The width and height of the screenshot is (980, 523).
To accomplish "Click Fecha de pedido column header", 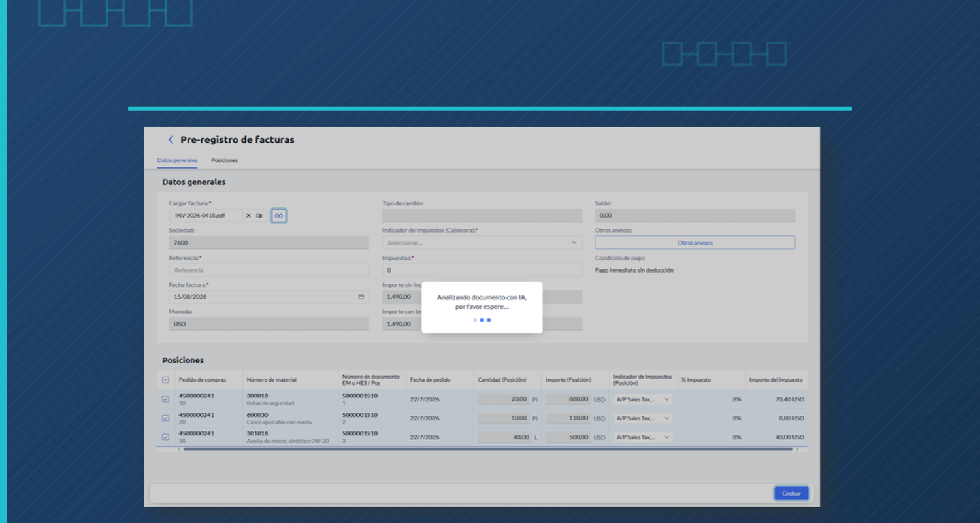I will 430,380.
